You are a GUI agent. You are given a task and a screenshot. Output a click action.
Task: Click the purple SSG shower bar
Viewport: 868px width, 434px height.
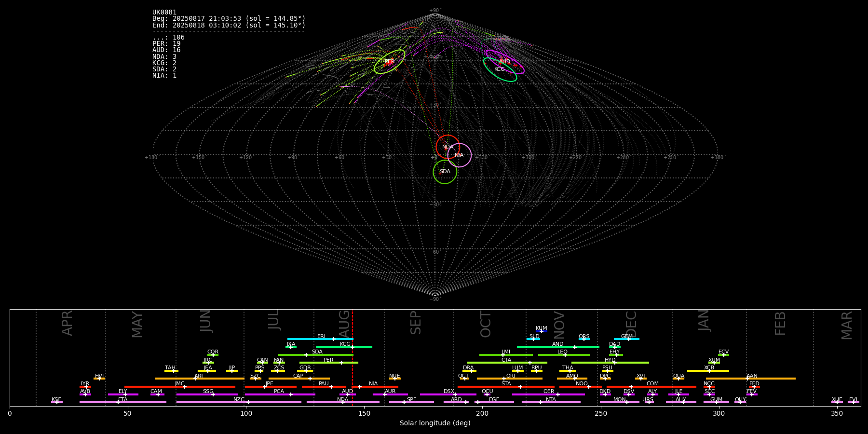[207, 394]
